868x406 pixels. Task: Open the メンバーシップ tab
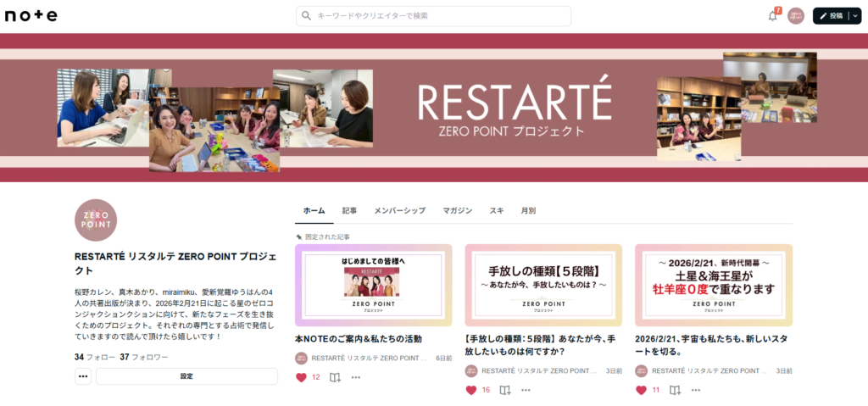click(400, 210)
